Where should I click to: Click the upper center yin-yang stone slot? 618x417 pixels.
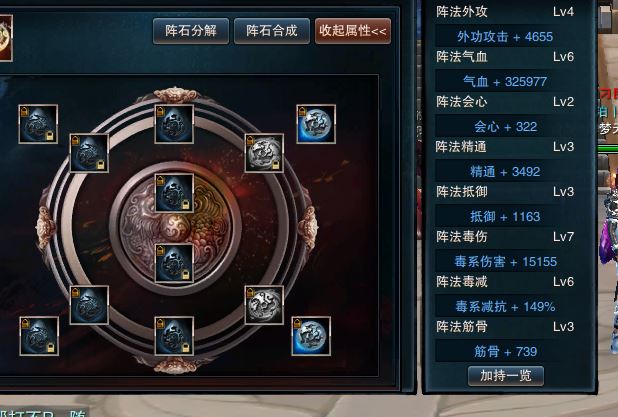174,193
